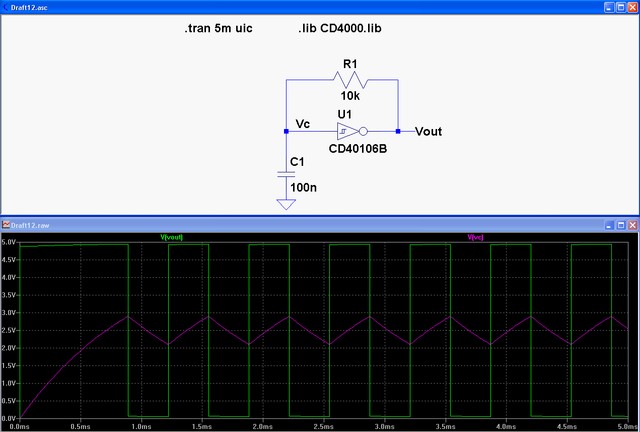This screenshot has height=432, width=640.
Task: Close the Draft12.asc schematic window
Action: pyautogui.click(x=632, y=7)
